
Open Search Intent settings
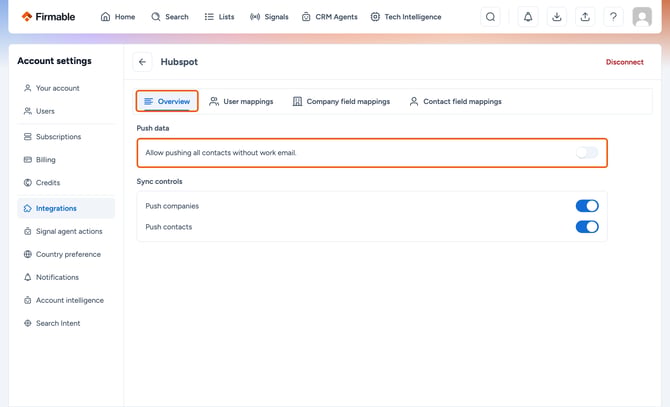(x=66, y=323)
